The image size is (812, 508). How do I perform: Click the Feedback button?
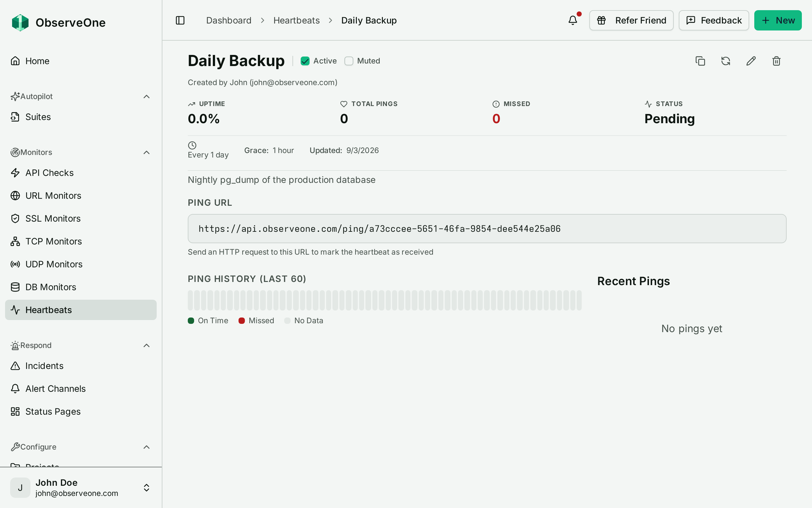[x=714, y=21]
